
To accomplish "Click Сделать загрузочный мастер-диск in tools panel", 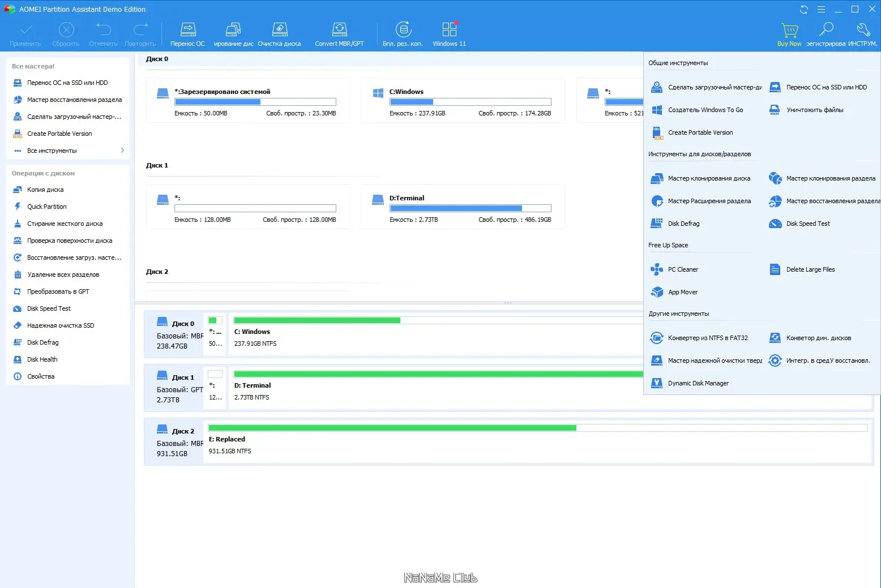I will click(x=706, y=87).
